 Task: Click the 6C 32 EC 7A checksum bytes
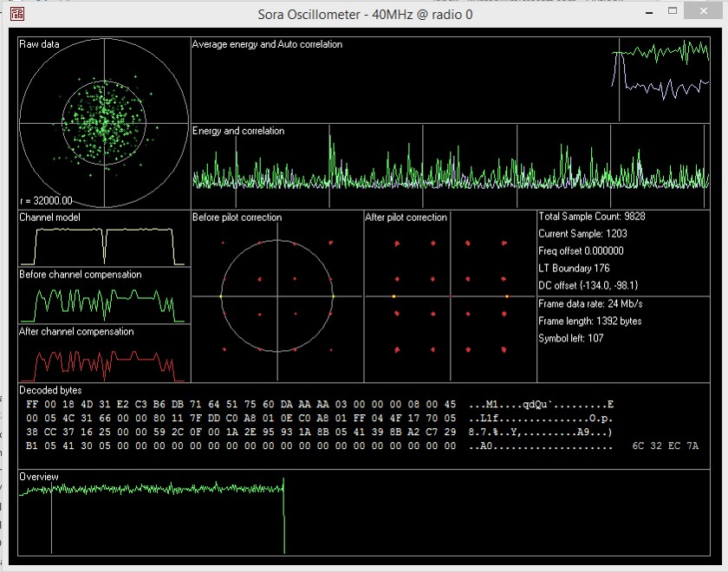pos(666,446)
